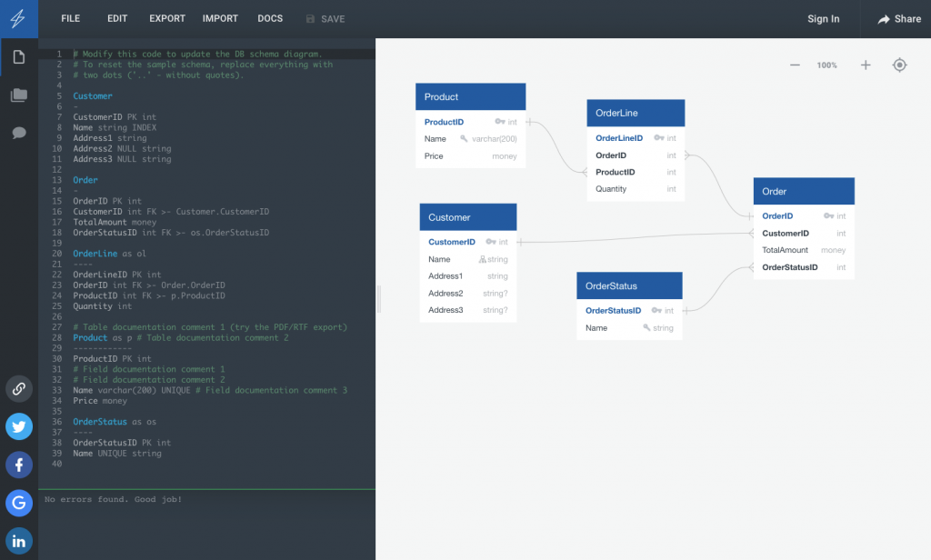Zoom in with the plus button
This screenshot has width=931, height=560.
(865, 65)
